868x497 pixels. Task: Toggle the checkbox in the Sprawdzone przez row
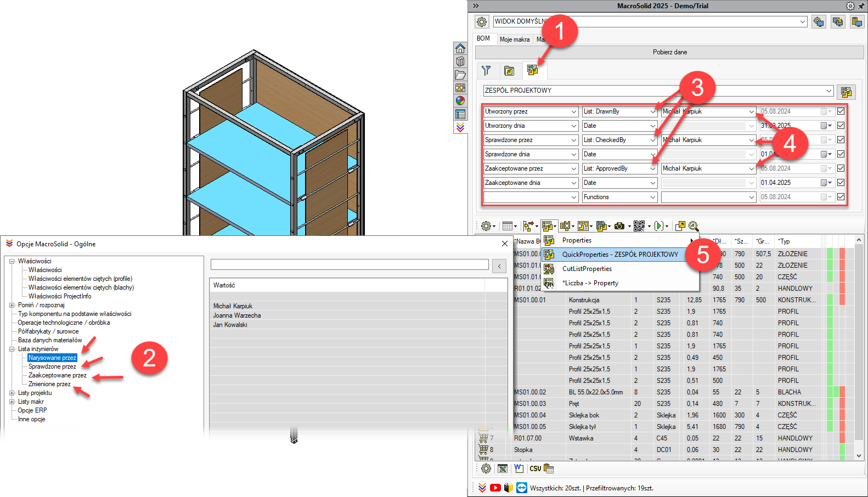[x=841, y=140]
